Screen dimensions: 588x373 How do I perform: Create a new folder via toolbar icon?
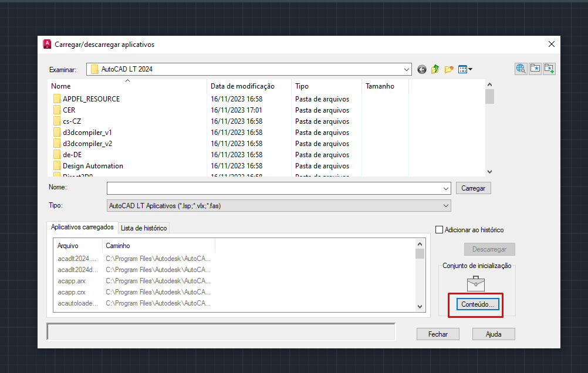(x=449, y=69)
